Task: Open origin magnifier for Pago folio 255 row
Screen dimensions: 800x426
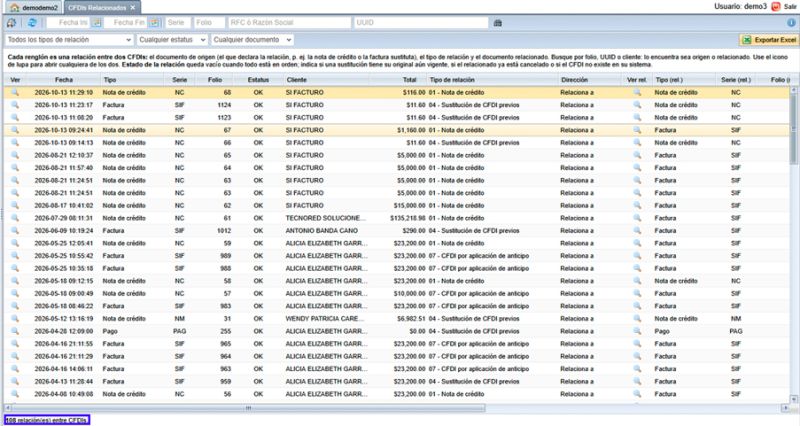Action: pyautogui.click(x=15, y=331)
